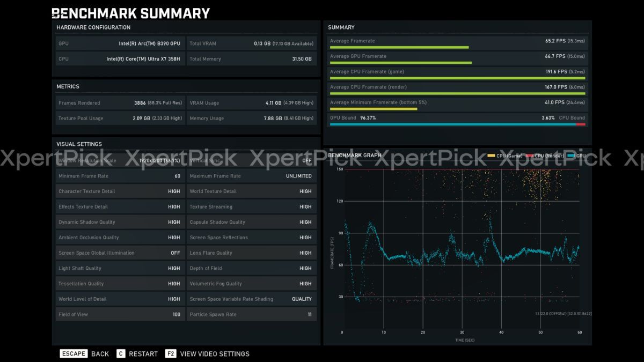This screenshot has width=644, height=362.
Task: Click the GPU Bound percentage bar
Action: click(x=457, y=124)
